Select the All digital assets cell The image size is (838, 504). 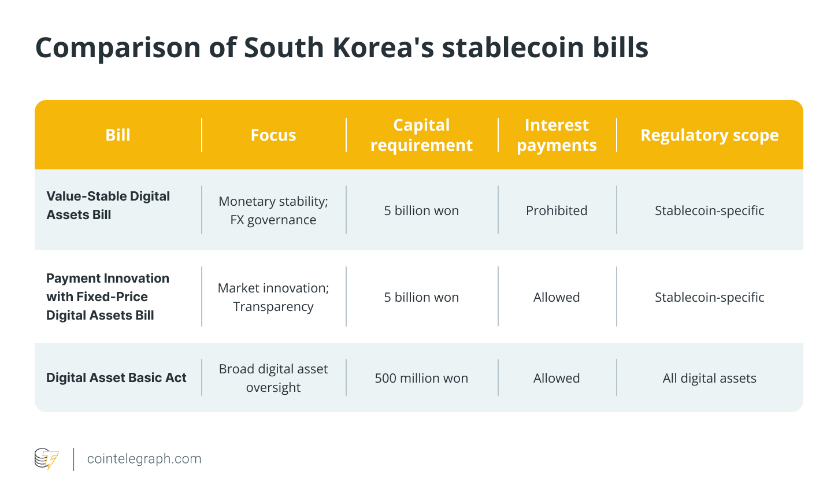(x=709, y=379)
